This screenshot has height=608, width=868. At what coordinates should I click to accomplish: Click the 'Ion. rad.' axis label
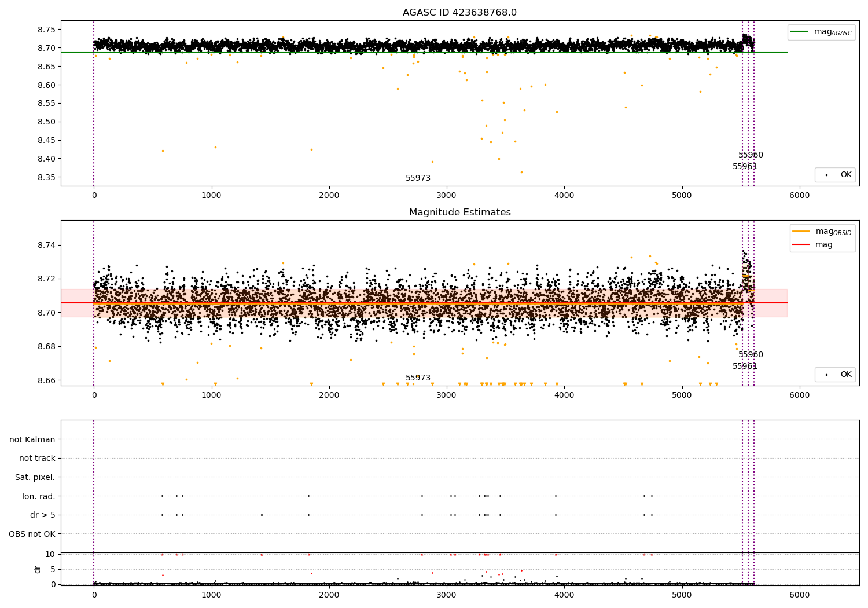(39, 496)
